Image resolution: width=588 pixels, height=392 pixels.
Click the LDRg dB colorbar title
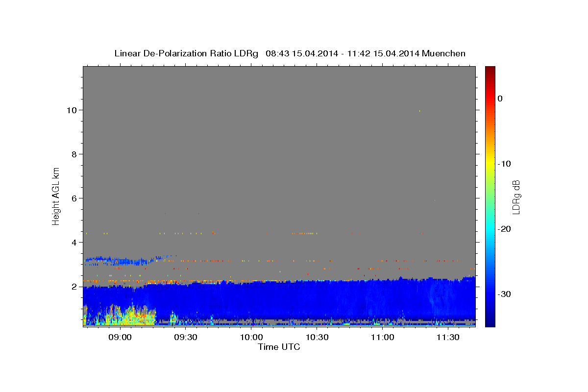point(516,197)
